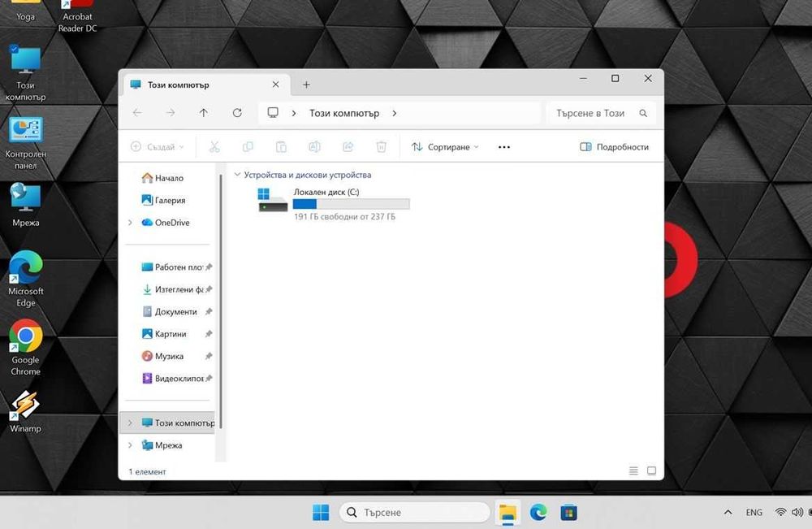Go back with the left arrow button
Viewport: 812px width, 529px height.
[137, 113]
